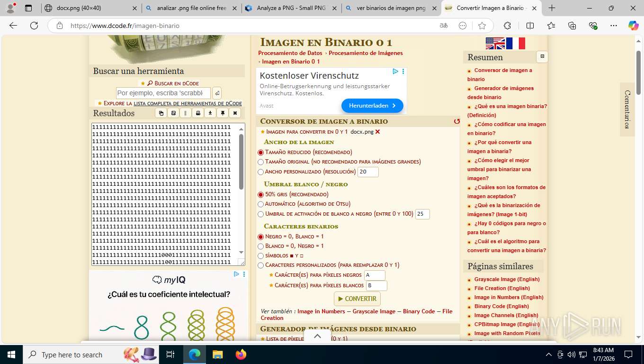Screen dimensions: 644x364
Task: Switch to ver binarios de imagen png tab
Action: [391, 8]
